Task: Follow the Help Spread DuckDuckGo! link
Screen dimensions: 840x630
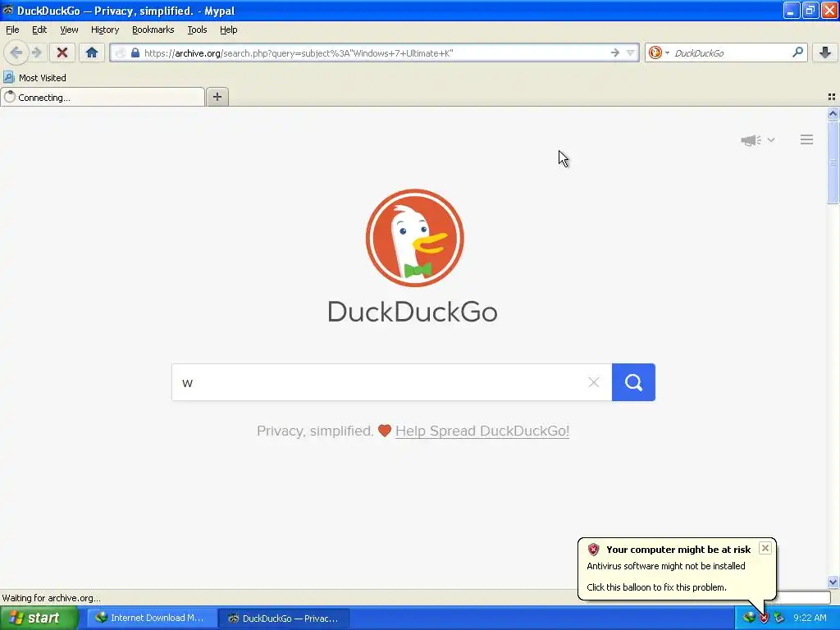Action: [482, 431]
